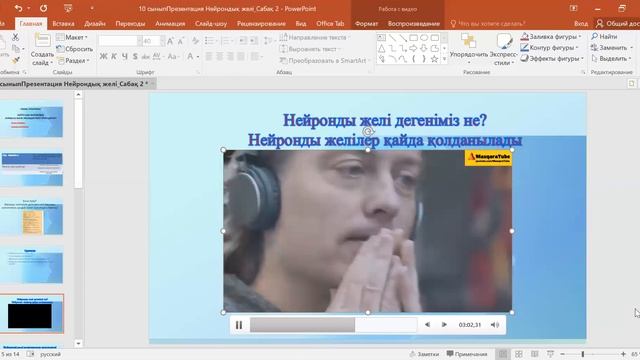This screenshot has height=360, width=640.
Task: Select the right arrow shape in gallery
Action: pyautogui.click(x=413, y=49)
